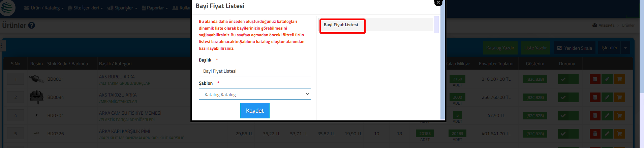Click the cart icon for BD0301 row
Screen dimensions: 644x148
coord(619,115)
